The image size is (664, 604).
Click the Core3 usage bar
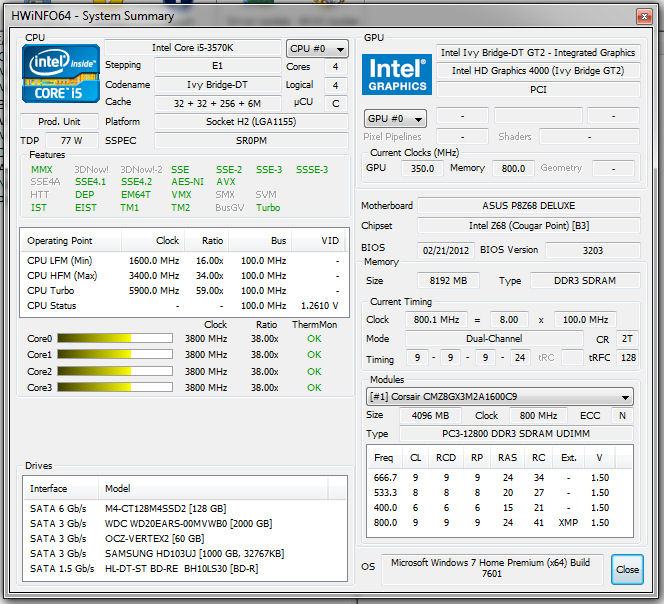pos(115,387)
